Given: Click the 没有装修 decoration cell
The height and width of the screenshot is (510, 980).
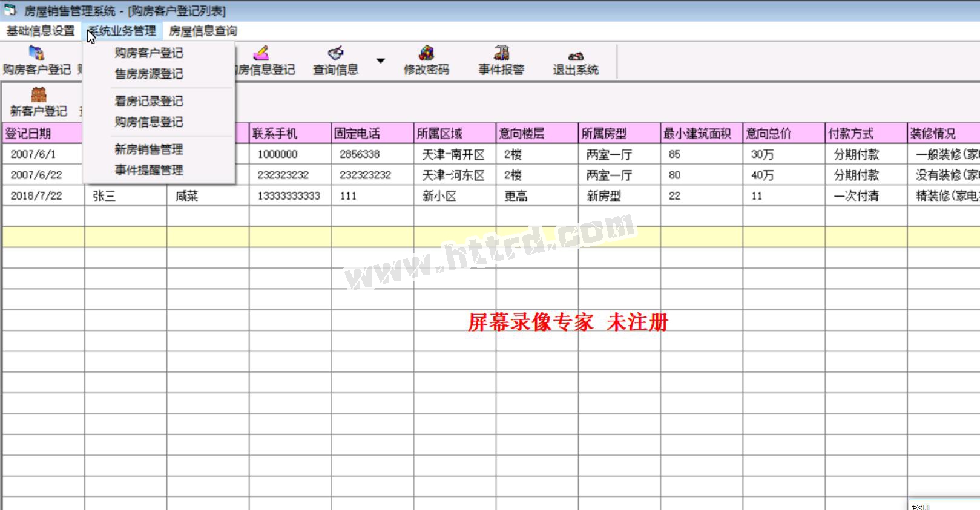Looking at the screenshot, I should (x=944, y=175).
